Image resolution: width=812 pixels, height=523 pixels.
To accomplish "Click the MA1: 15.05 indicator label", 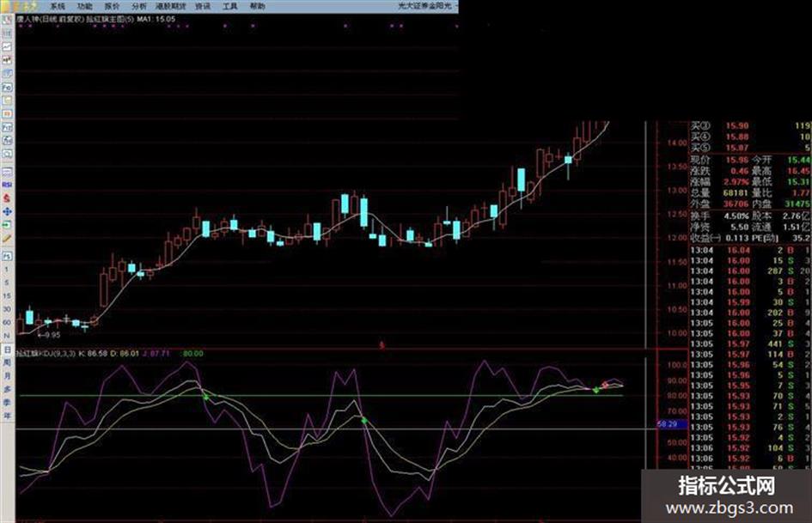I will (x=156, y=19).
